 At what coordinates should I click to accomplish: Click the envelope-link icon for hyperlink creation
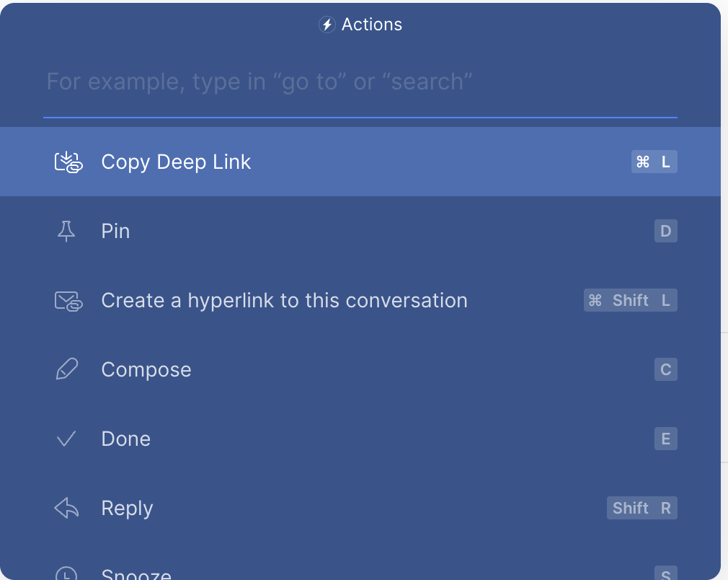pyautogui.click(x=68, y=301)
